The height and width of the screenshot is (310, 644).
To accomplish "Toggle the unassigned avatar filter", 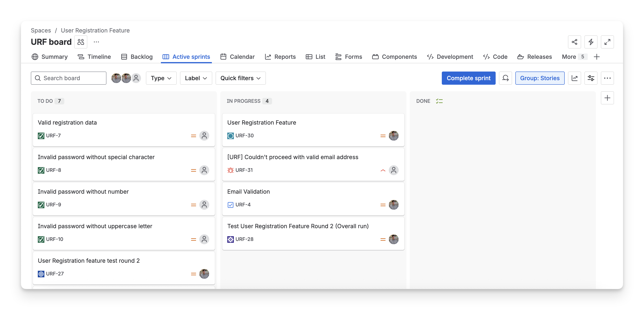I will click(136, 78).
